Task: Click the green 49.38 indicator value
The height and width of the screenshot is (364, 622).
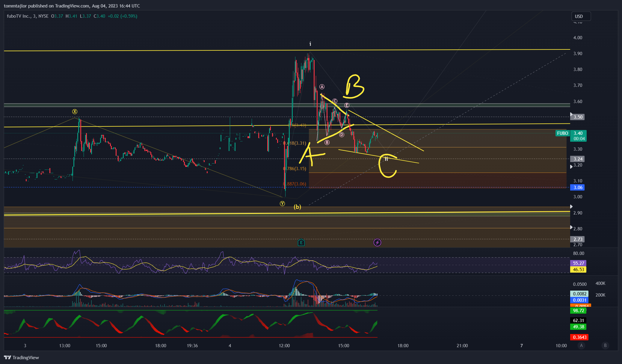Action: 578,327
